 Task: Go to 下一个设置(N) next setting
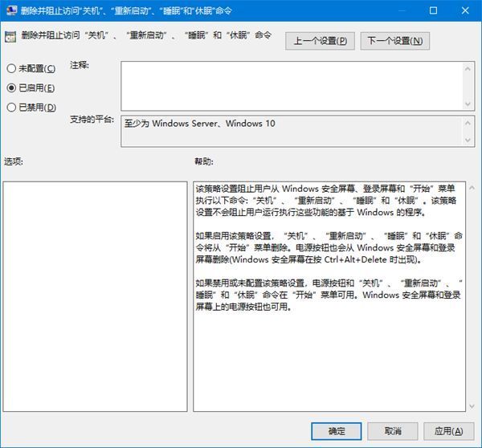pos(395,41)
